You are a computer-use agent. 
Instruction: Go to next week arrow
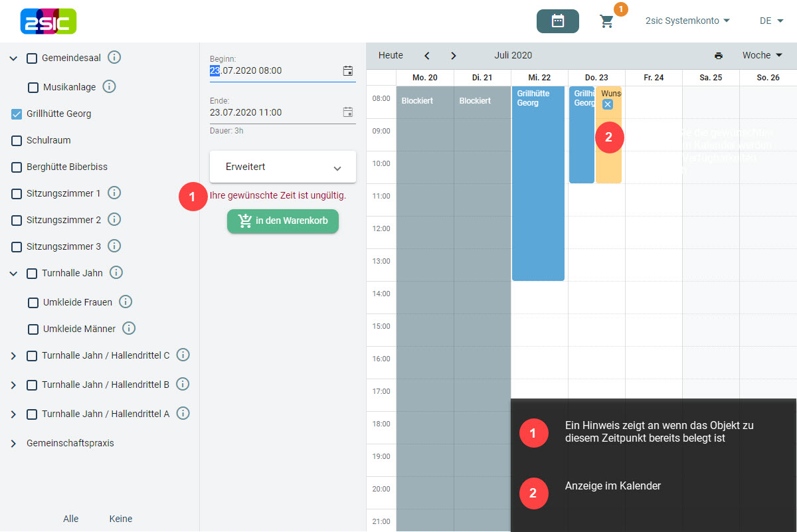point(454,56)
